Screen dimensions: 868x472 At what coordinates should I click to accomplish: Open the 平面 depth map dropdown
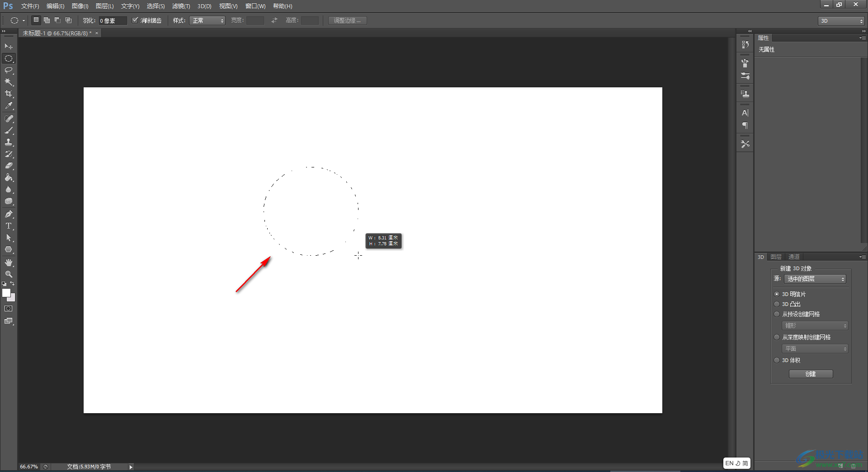(815, 349)
